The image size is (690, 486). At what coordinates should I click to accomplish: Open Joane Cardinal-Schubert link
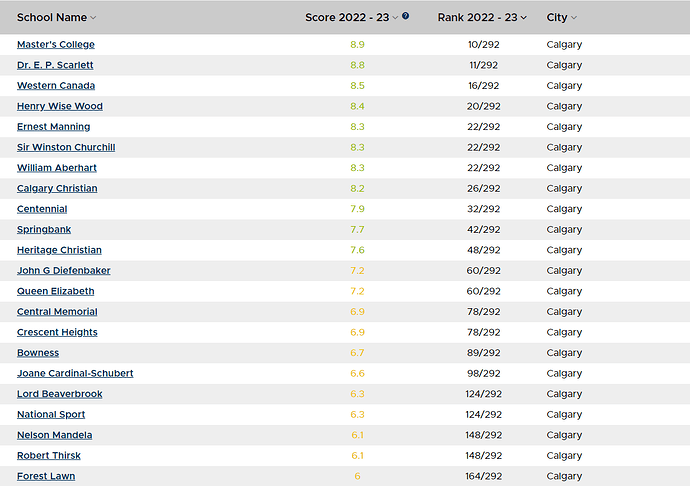click(x=75, y=373)
